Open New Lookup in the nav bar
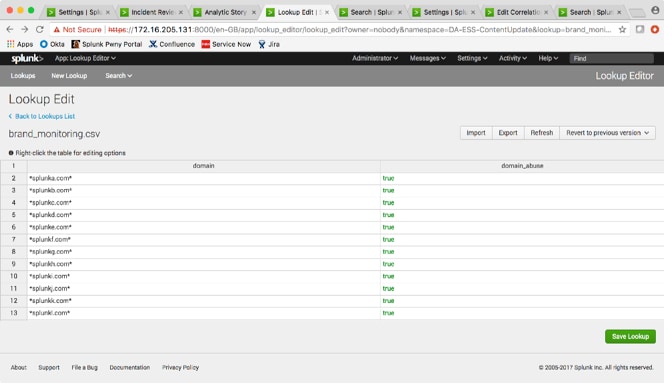 [69, 76]
